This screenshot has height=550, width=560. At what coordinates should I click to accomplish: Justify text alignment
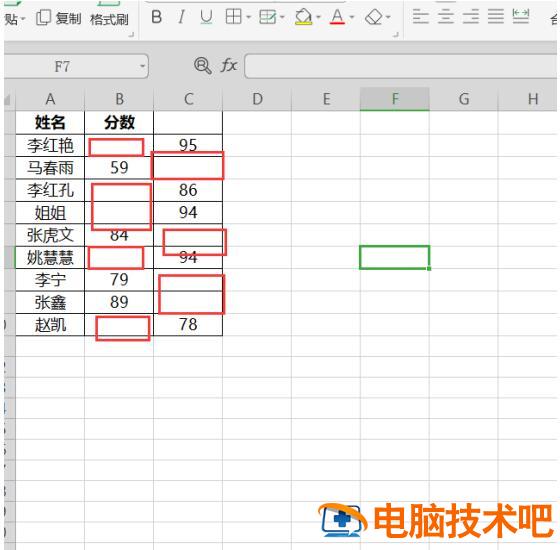click(496, 16)
